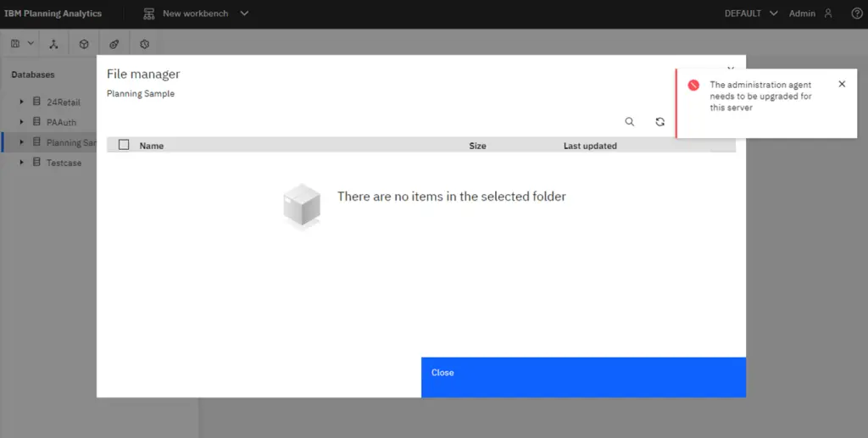Click the chore toolbar icon
The width and height of the screenshot is (868, 438).
[x=144, y=44]
